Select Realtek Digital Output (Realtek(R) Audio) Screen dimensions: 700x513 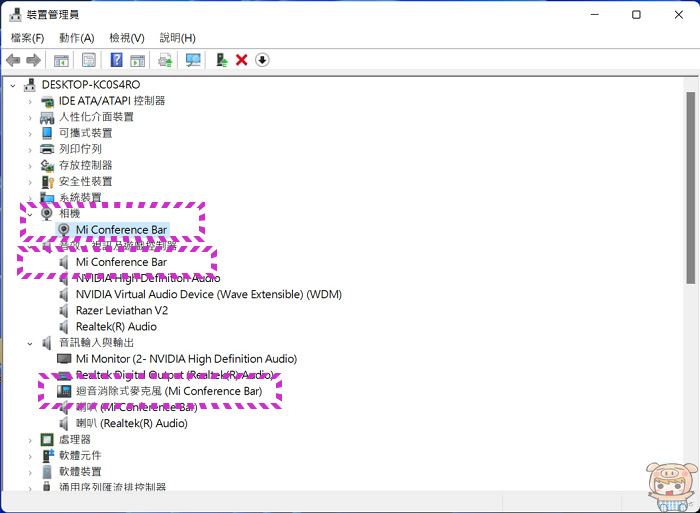174,375
